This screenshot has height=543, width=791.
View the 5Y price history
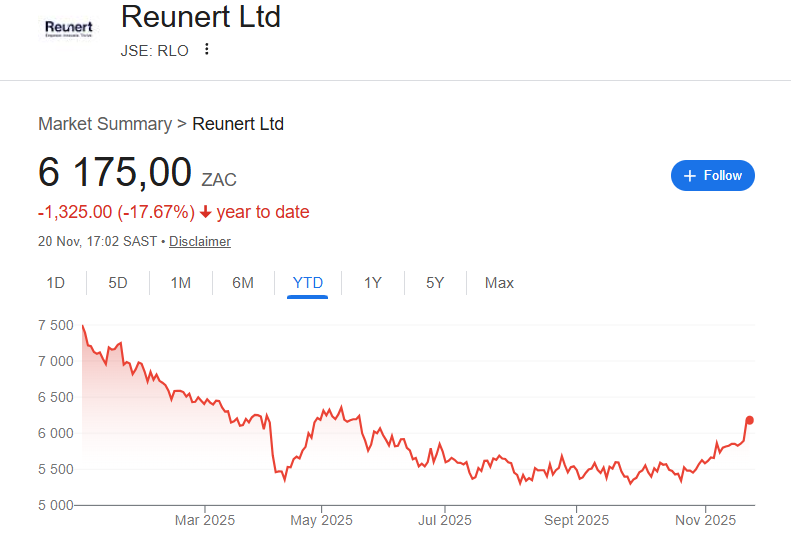(435, 283)
